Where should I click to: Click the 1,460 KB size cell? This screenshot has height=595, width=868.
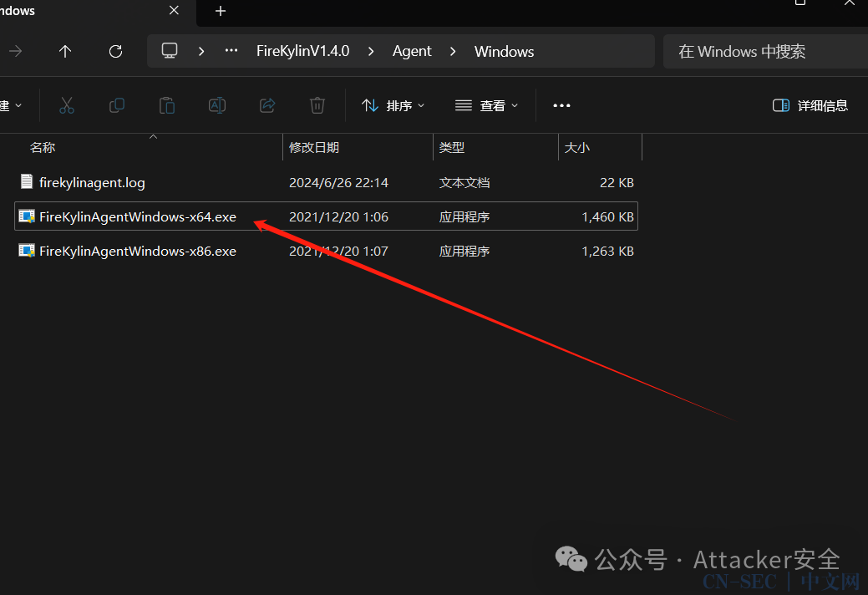pos(608,217)
